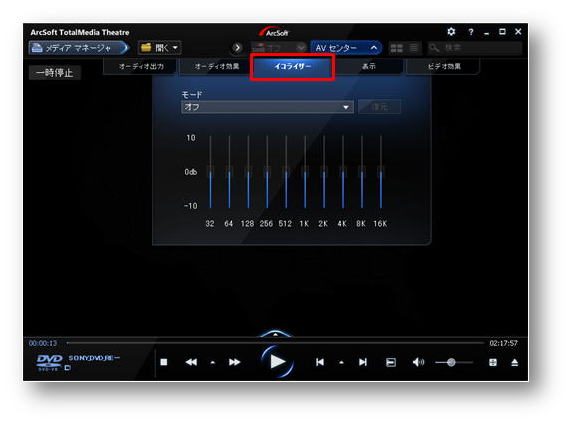Click the icon left of the eject button
Viewport: 571px width, 424px height.
[493, 362]
